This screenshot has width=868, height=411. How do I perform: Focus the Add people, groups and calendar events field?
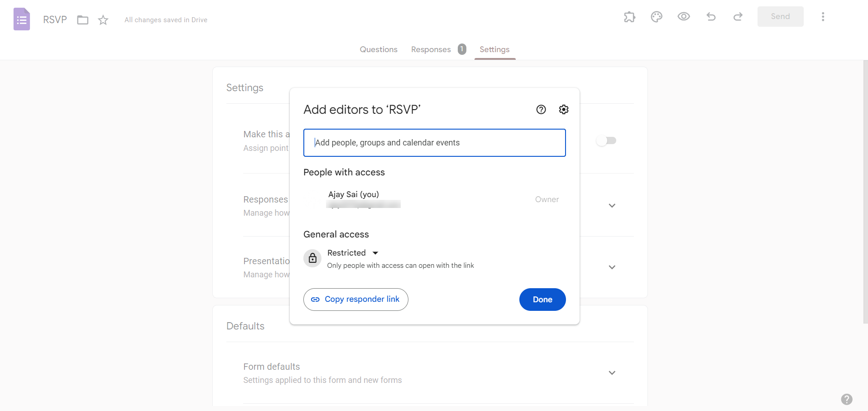(x=435, y=143)
